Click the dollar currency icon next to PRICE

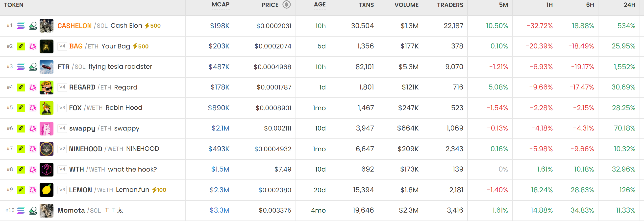(287, 4)
